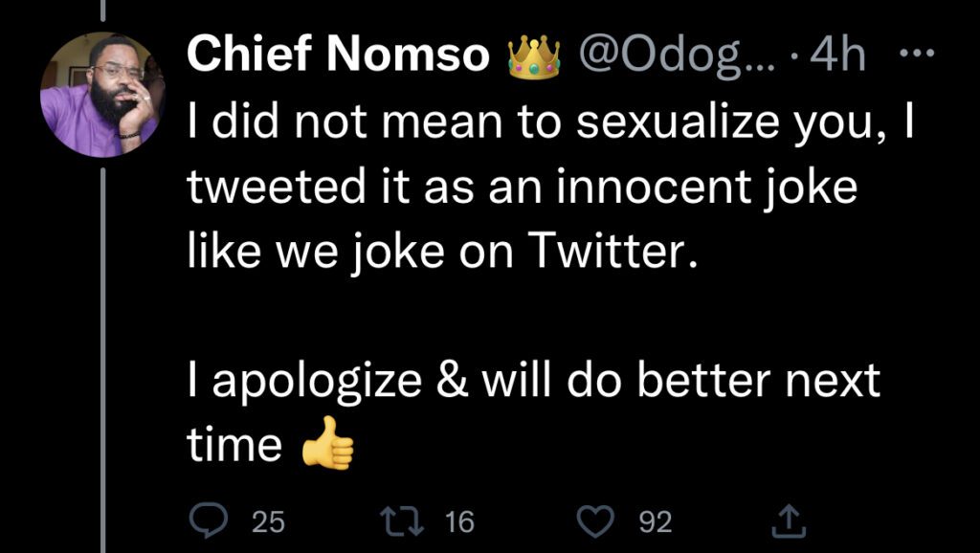
Task: Like the tweet with the heart icon
Action: tap(598, 520)
